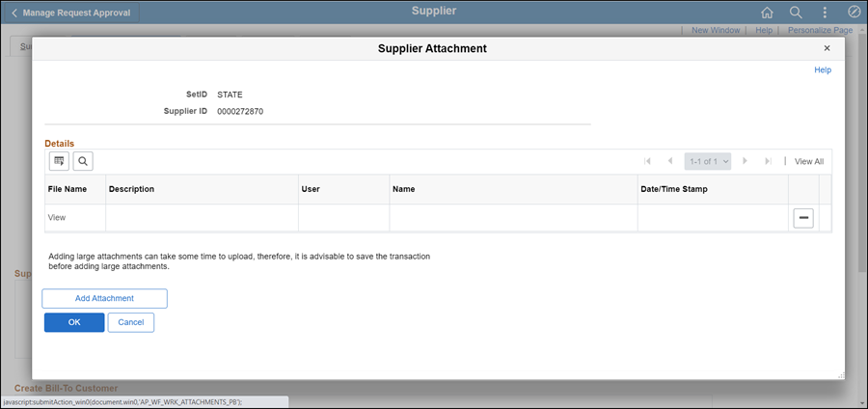Open the NavBar compass icon
Image resolution: width=868 pixels, height=409 pixels.
[854, 13]
